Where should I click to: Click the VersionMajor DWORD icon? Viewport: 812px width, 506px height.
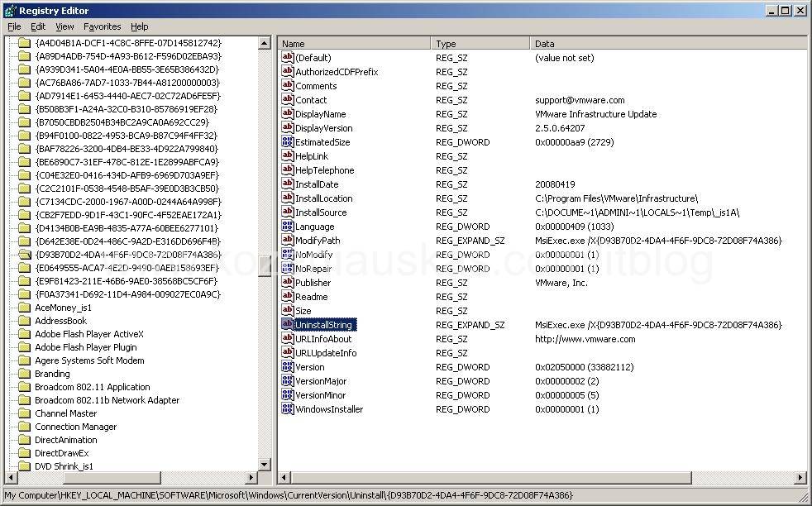tap(288, 381)
